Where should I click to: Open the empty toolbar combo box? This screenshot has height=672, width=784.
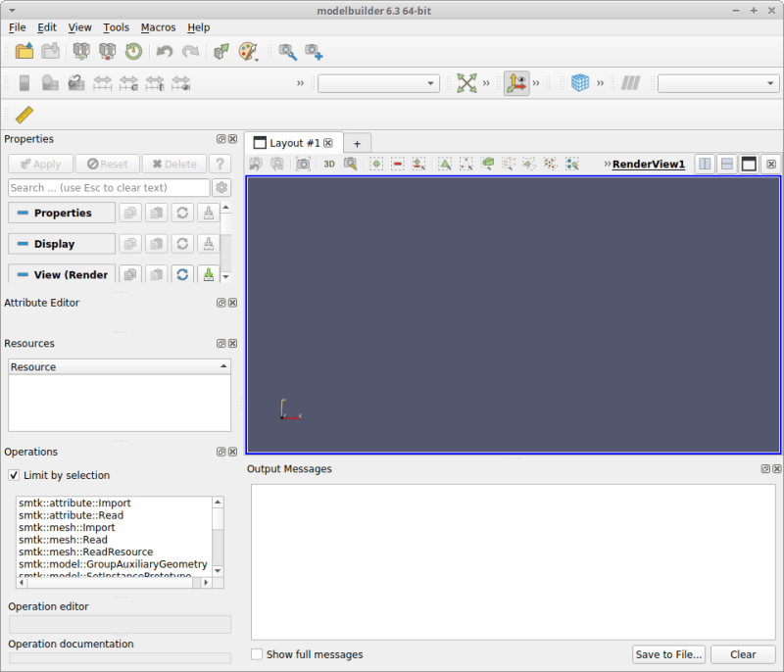coord(378,83)
